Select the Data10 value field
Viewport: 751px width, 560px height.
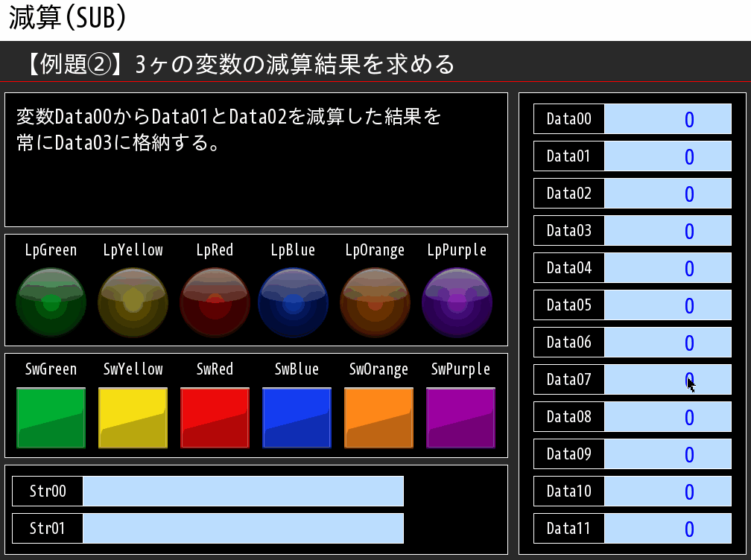pyautogui.click(x=668, y=491)
